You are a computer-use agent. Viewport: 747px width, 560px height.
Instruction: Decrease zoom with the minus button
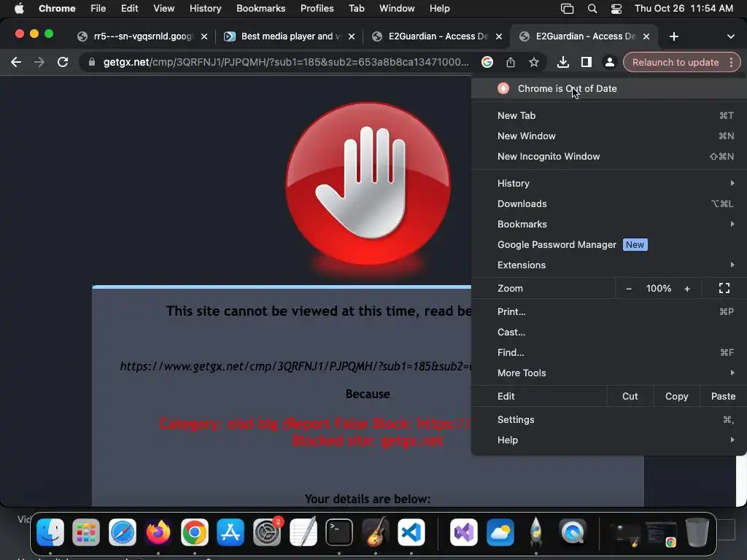tap(629, 289)
